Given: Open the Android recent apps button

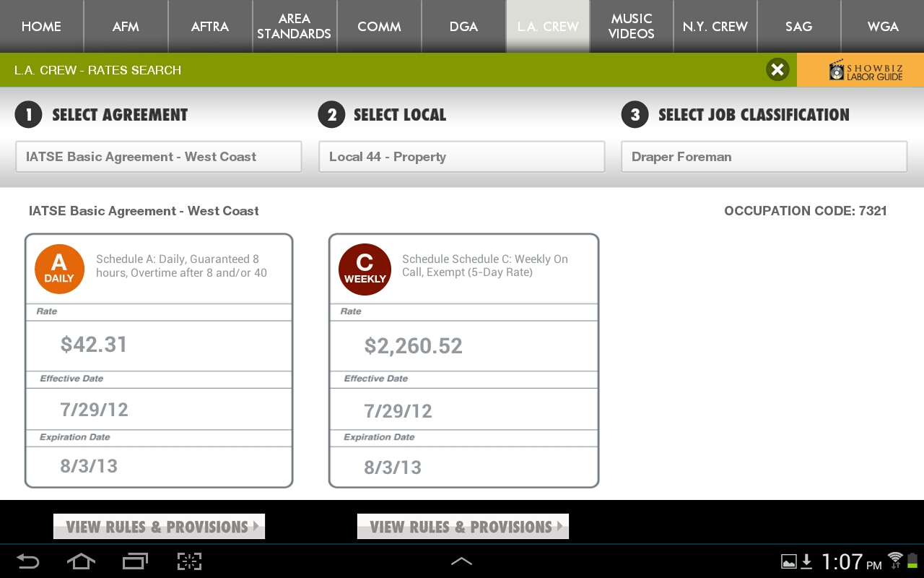Looking at the screenshot, I should click(x=135, y=561).
